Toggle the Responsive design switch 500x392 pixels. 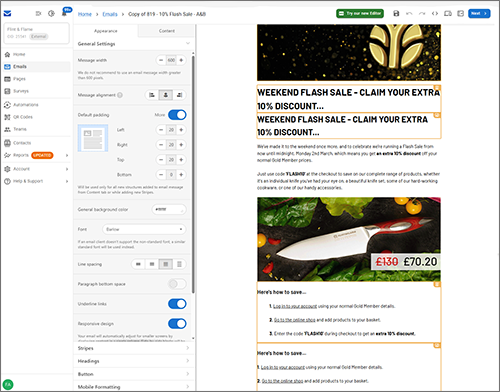tap(177, 324)
